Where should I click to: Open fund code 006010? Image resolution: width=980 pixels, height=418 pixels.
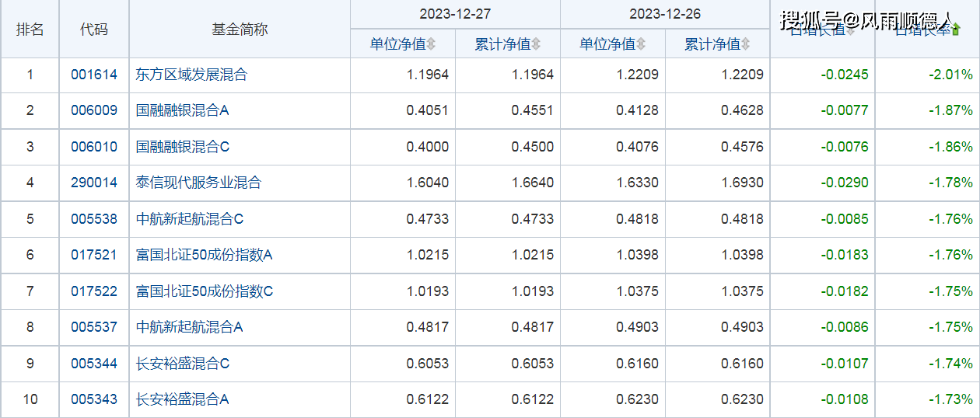[94, 147]
